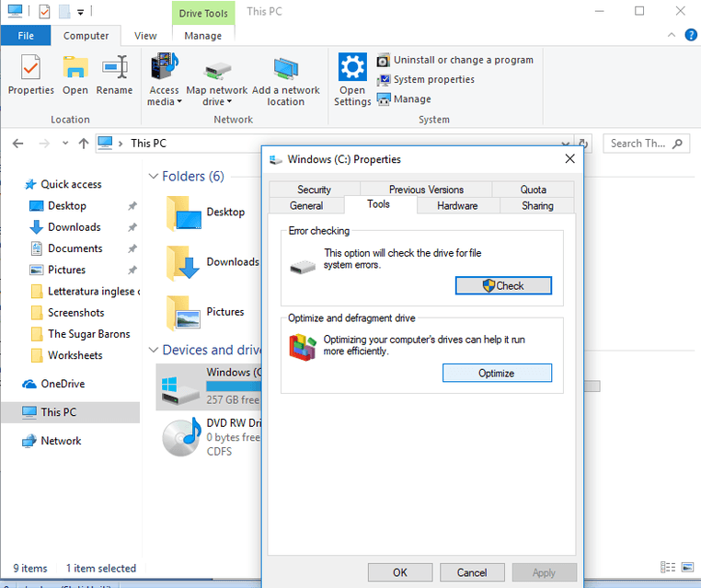Collapse the Folders (6) group
The image size is (701, 588).
pyautogui.click(x=154, y=176)
